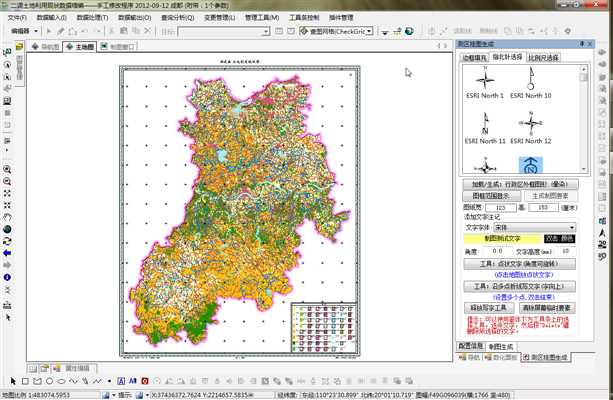Pin the side panel with the pushpin icon

point(582,44)
